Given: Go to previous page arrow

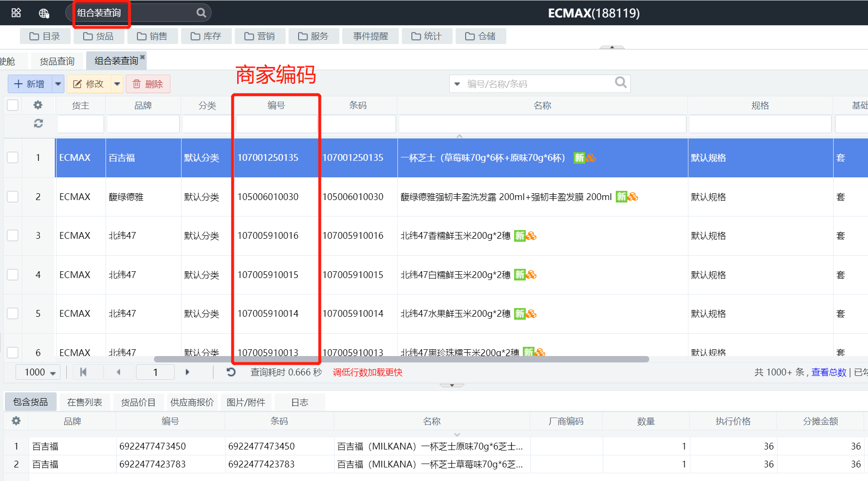Looking at the screenshot, I should [118, 372].
